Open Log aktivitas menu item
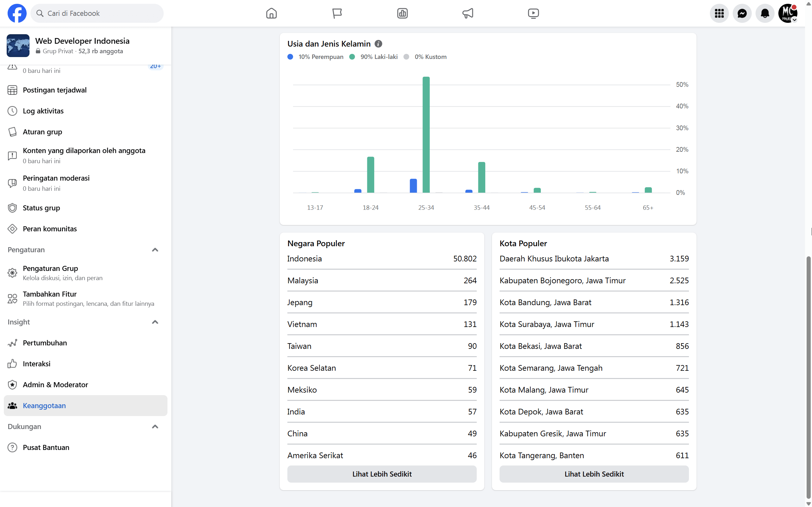Viewport: 812px width, 507px height. tap(43, 111)
